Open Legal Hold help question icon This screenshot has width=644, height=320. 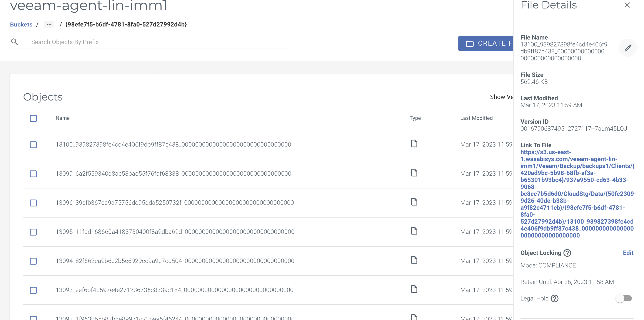coord(554,299)
